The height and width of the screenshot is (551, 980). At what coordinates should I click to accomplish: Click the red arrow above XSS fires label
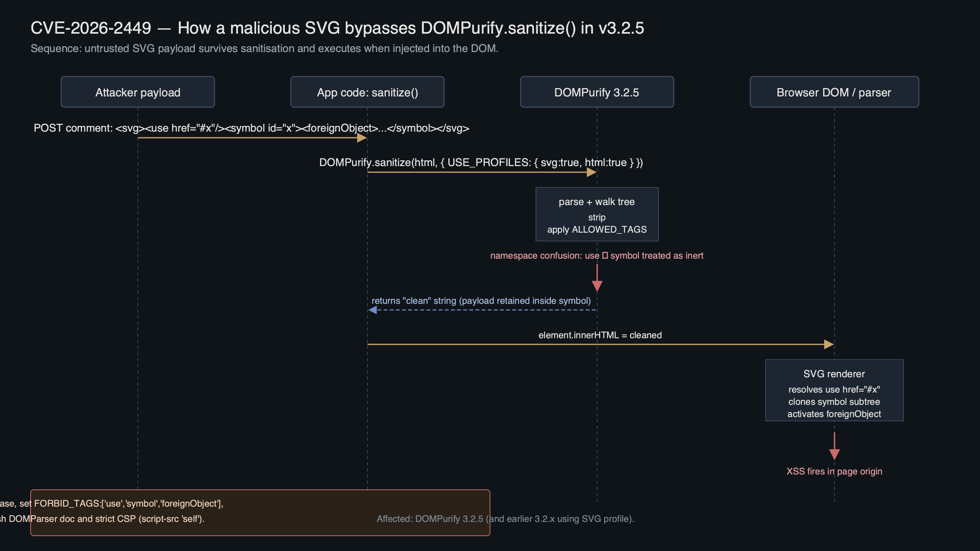[x=834, y=446]
